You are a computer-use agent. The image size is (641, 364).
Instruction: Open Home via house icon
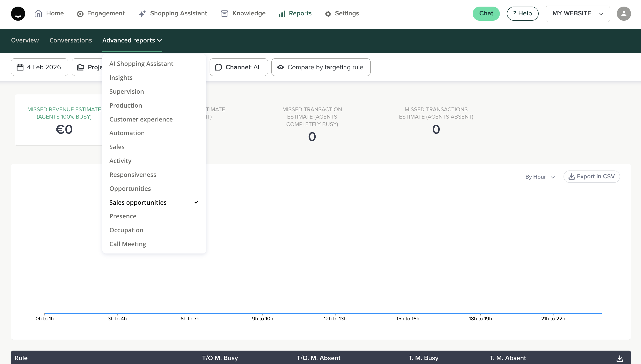tap(38, 13)
